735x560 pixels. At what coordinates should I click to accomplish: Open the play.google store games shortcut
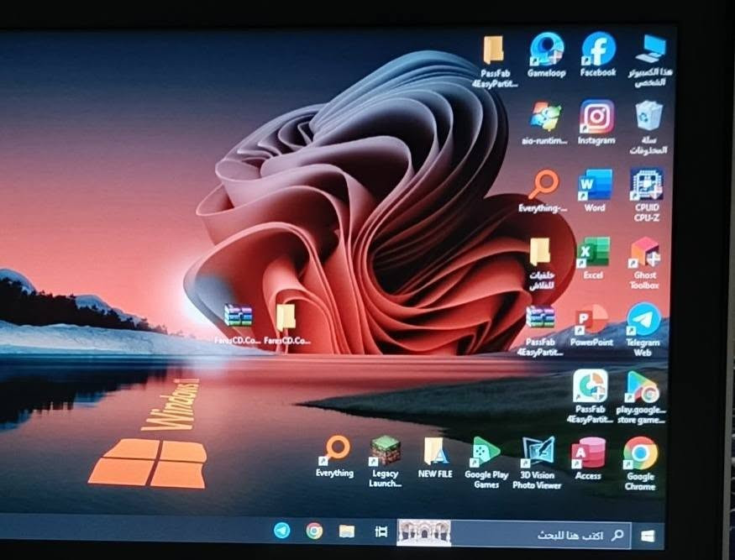641,397
